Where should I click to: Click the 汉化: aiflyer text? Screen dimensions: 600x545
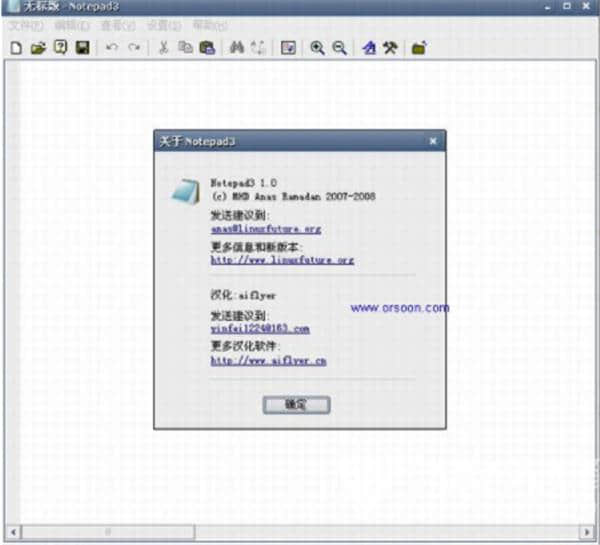pyautogui.click(x=243, y=295)
